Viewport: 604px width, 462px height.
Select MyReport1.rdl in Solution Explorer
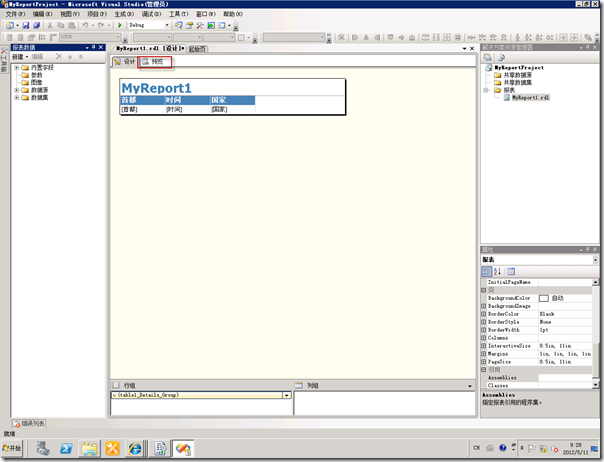[x=530, y=99]
